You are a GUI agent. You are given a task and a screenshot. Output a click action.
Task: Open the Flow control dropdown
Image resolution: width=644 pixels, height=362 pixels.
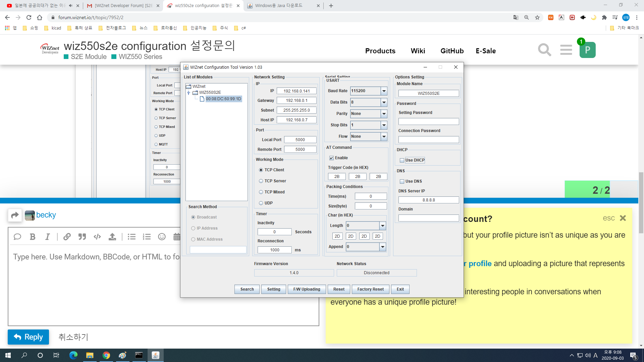click(384, 136)
